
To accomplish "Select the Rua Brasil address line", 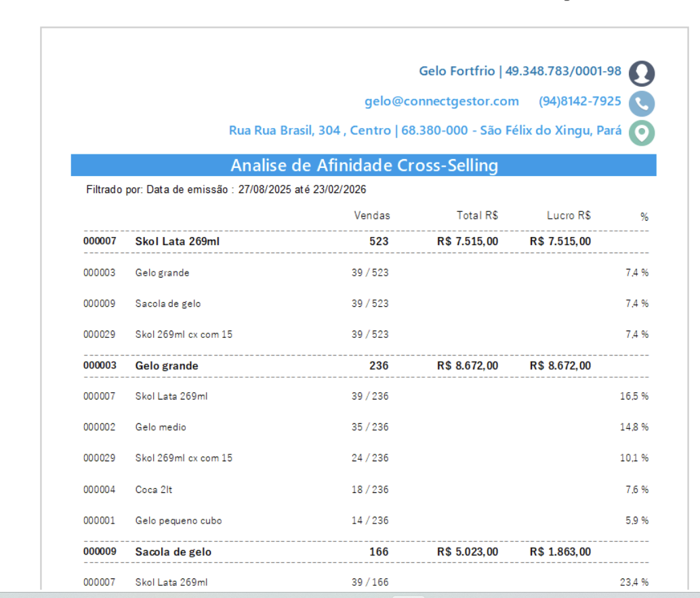I will point(425,131).
